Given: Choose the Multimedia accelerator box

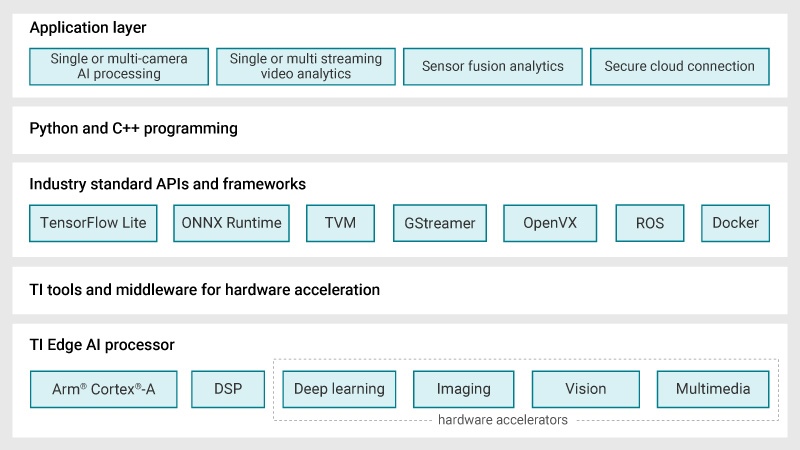Looking at the screenshot, I should coord(713,389).
